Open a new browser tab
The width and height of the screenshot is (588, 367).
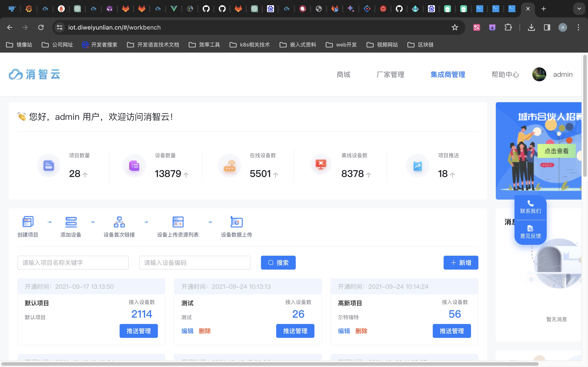[x=544, y=9]
